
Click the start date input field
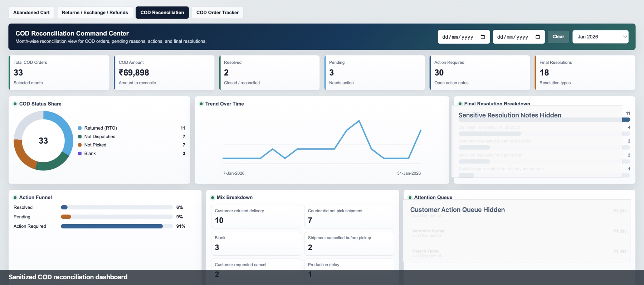(x=463, y=37)
